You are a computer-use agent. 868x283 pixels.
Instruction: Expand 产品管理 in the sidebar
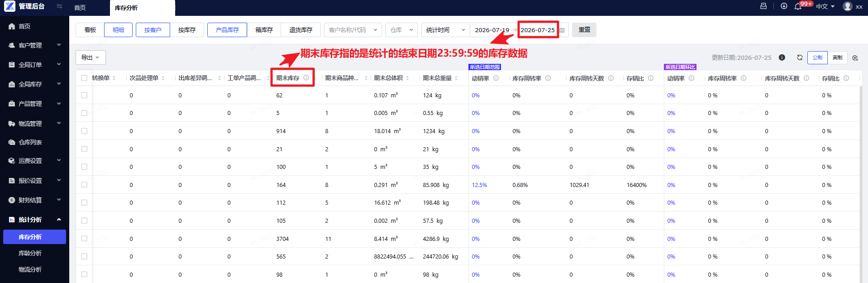pos(34,104)
